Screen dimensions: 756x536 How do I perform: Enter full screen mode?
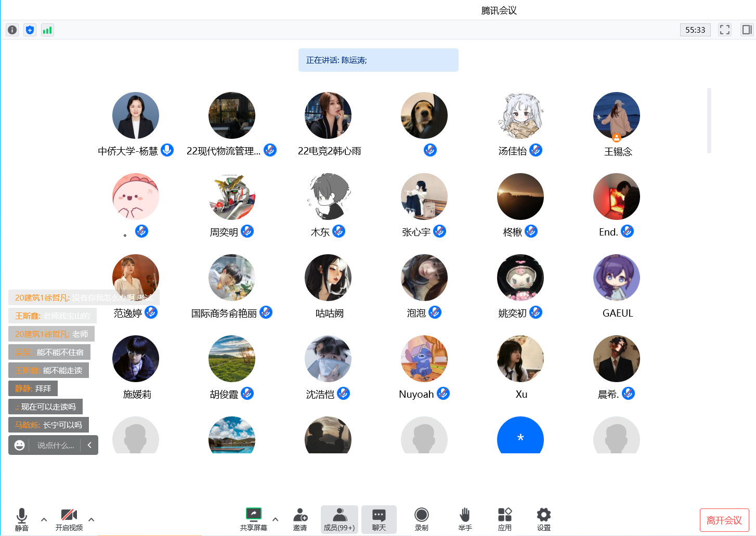[x=724, y=30]
